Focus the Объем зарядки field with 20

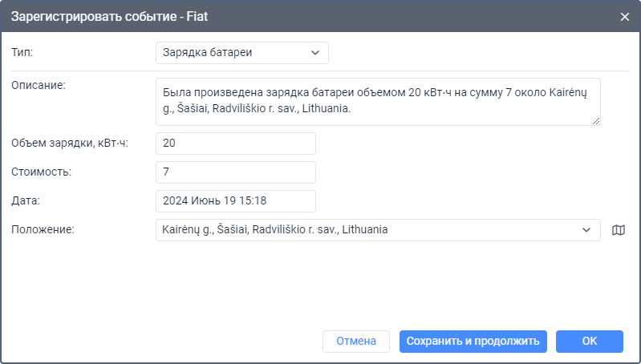pos(235,144)
